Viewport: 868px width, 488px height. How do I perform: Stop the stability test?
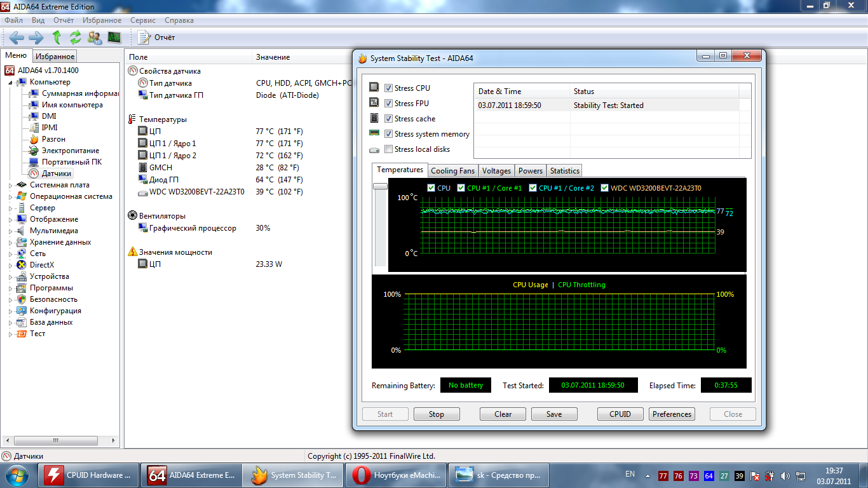437,414
